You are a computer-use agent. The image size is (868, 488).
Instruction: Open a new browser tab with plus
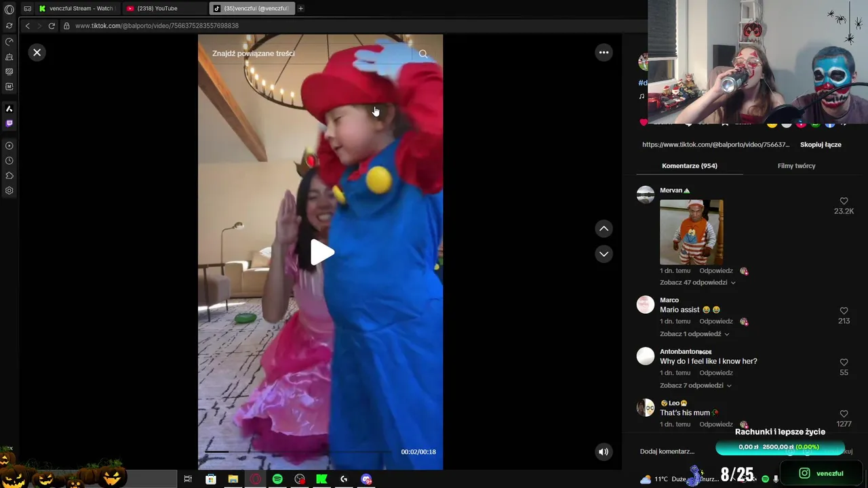tap(300, 9)
